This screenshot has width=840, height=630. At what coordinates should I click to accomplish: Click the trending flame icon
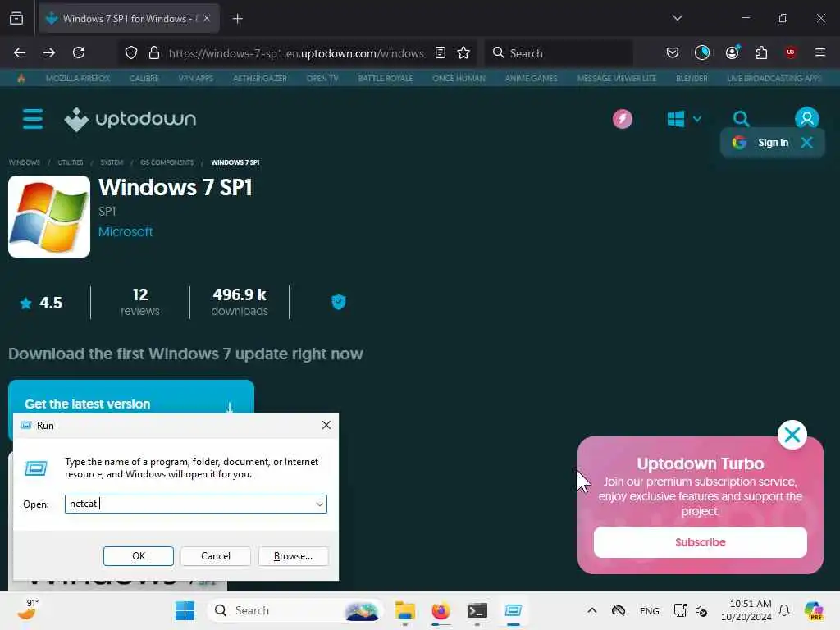click(21, 78)
